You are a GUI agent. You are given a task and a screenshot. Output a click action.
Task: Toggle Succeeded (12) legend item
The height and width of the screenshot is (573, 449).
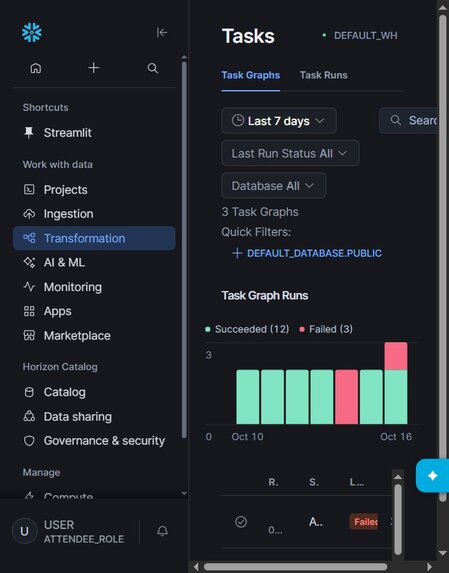pyautogui.click(x=247, y=329)
